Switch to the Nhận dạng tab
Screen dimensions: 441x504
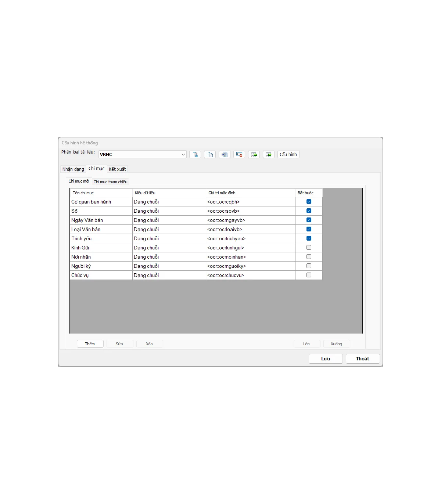(73, 169)
